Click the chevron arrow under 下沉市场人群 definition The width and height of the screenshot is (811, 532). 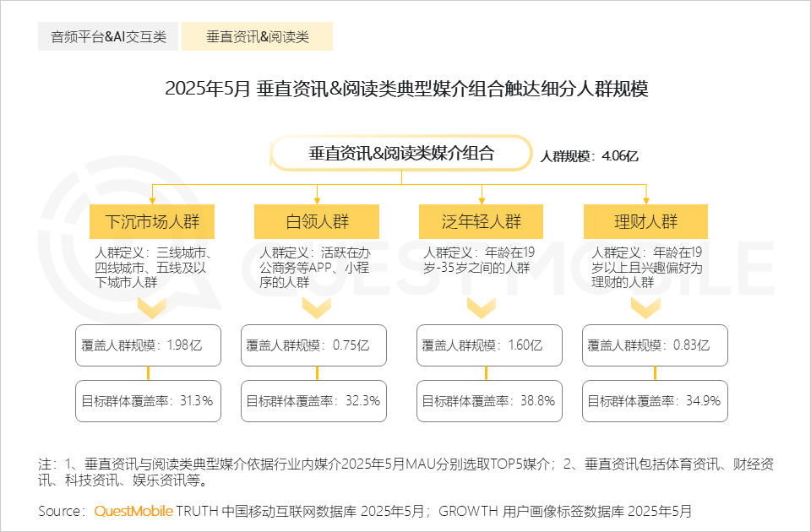coord(152,308)
